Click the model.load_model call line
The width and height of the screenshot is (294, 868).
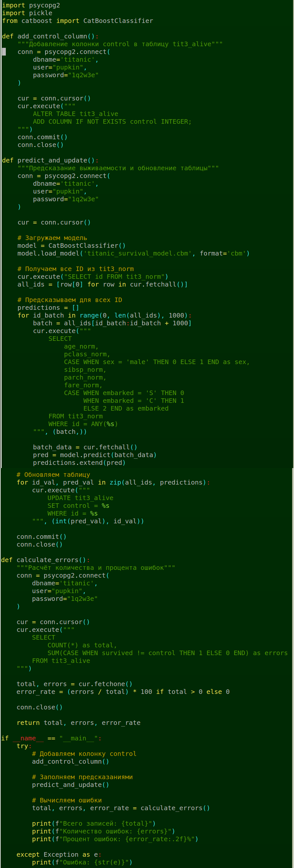[x=133, y=253]
